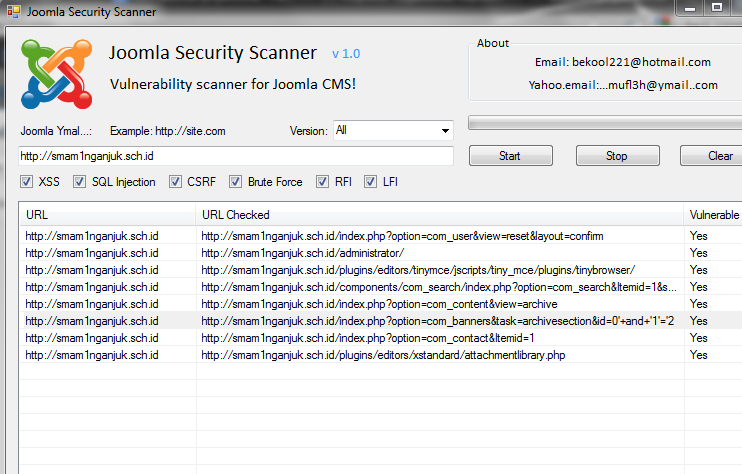
Task: Click the Vulnerable column header
Action: [713, 215]
